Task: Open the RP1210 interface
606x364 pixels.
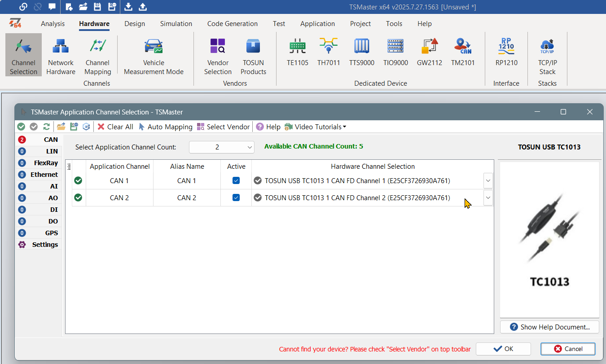Action: [x=506, y=52]
